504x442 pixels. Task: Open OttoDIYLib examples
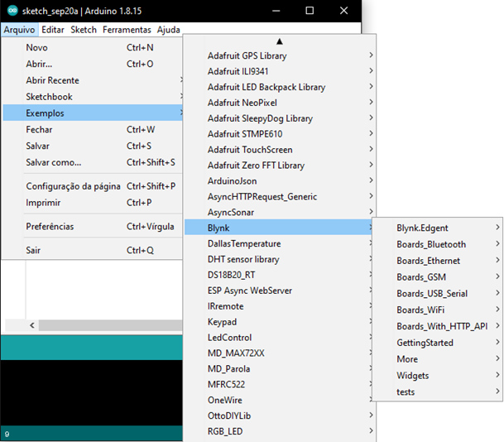[x=280, y=416]
